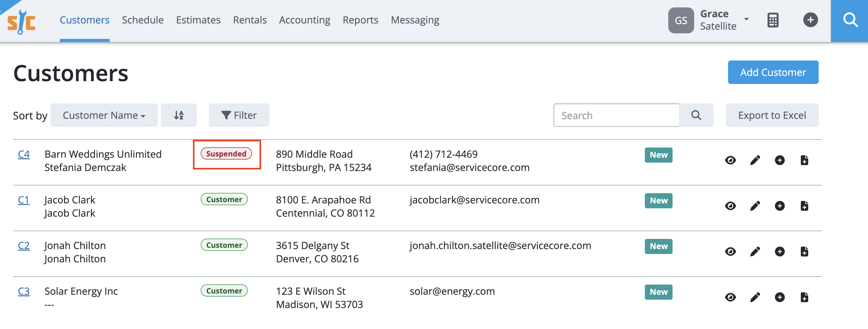Click New badge on Barn Weddings row
Image resolution: width=868 pixels, height=329 pixels.
pos(658,155)
